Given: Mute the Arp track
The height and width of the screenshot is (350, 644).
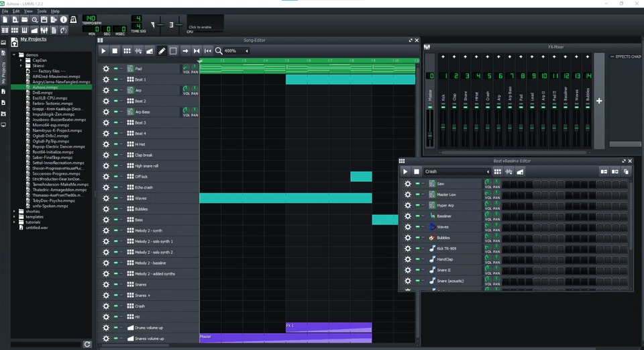Looking at the screenshot, I should click(x=116, y=90).
